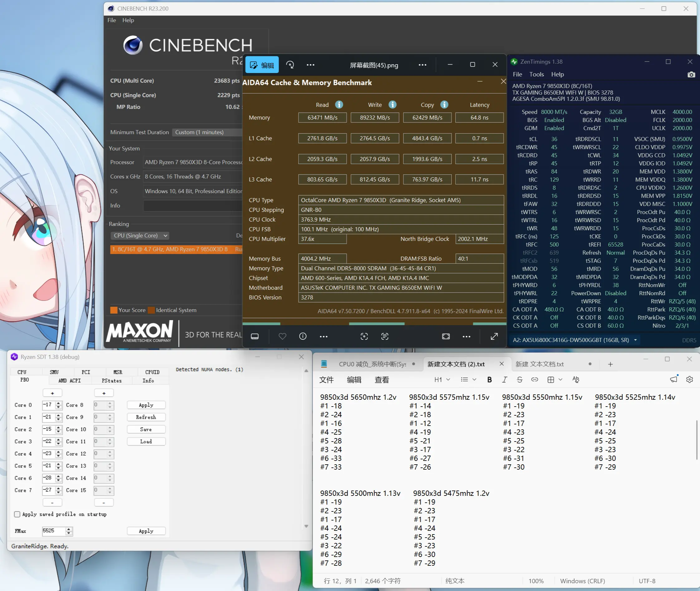Open the Tools menu in ZenTimings
700x591 pixels.
536,74
